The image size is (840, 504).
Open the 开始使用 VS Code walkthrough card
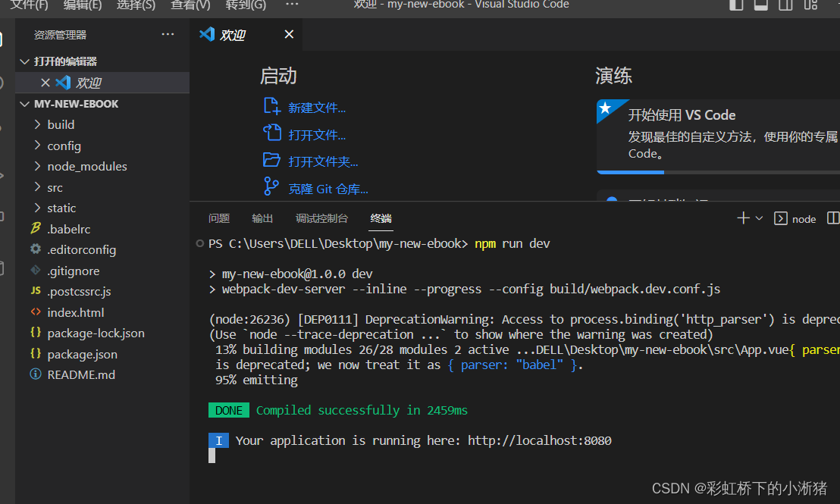(x=719, y=136)
